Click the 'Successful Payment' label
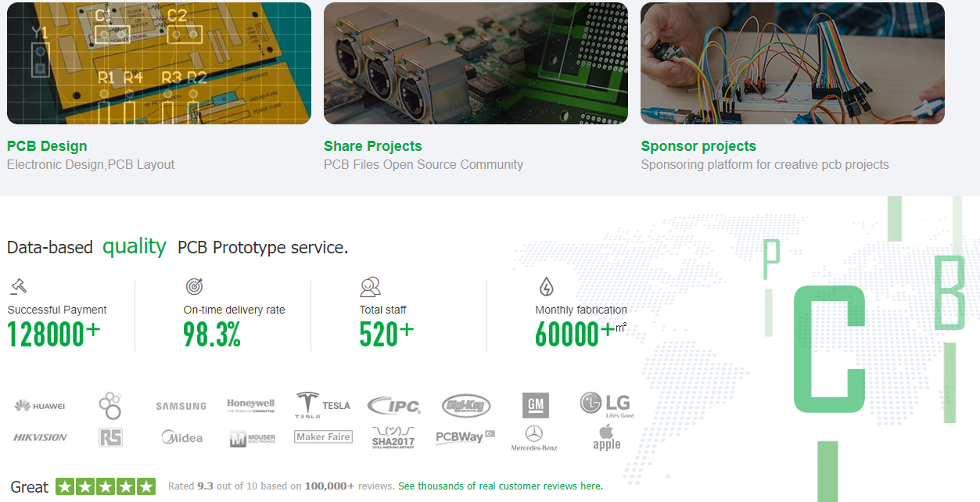 point(57,310)
